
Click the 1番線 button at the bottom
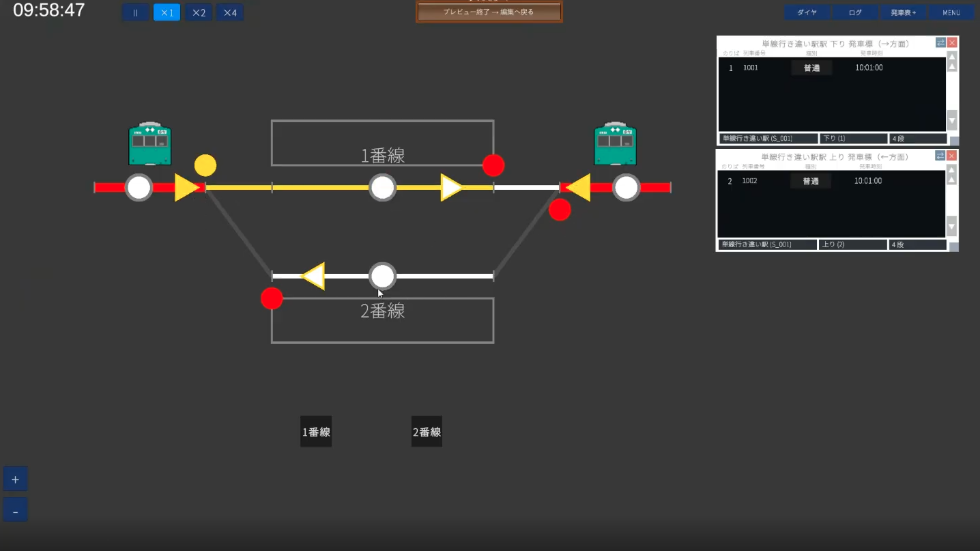316,432
